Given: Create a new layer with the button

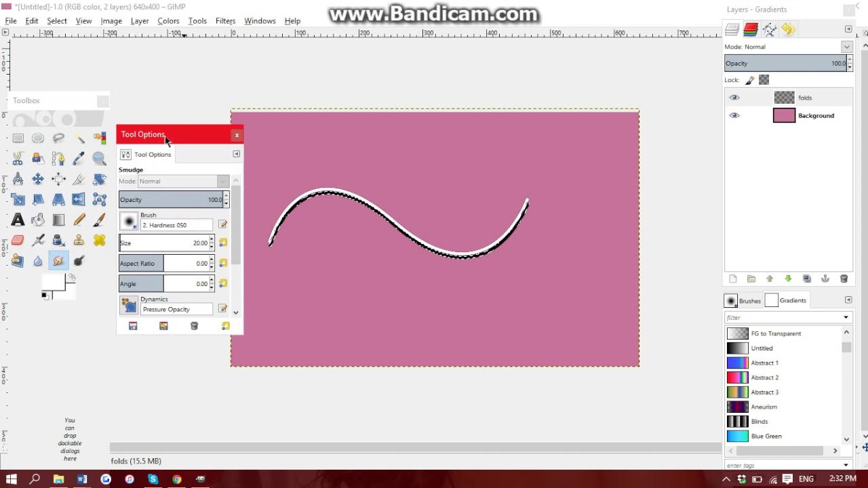Looking at the screenshot, I should 732,279.
